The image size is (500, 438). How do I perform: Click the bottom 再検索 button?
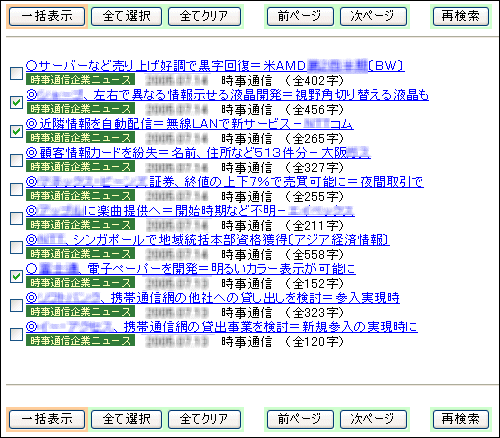[461, 419]
